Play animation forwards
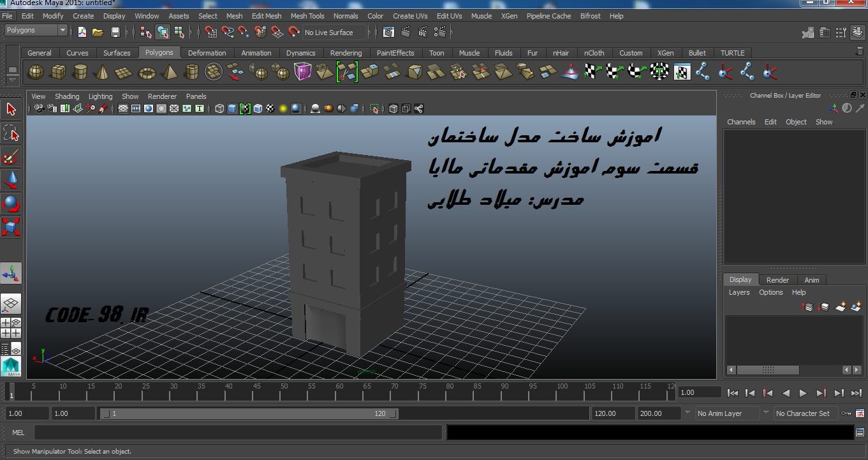 pyautogui.click(x=804, y=393)
